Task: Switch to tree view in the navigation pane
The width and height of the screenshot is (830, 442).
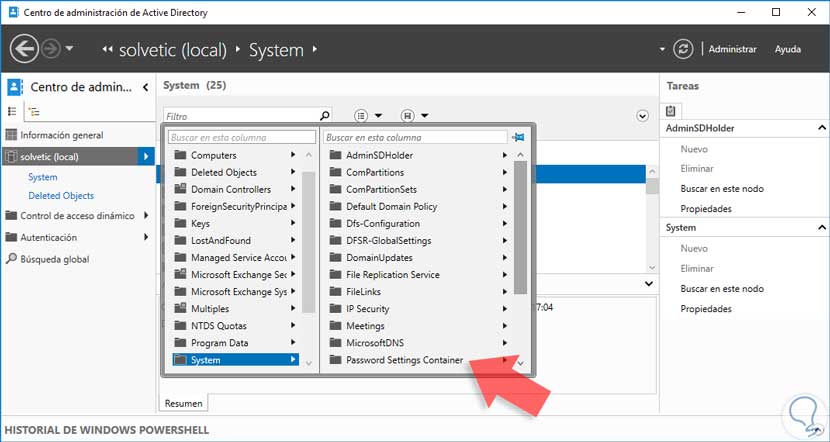Action: point(34,112)
